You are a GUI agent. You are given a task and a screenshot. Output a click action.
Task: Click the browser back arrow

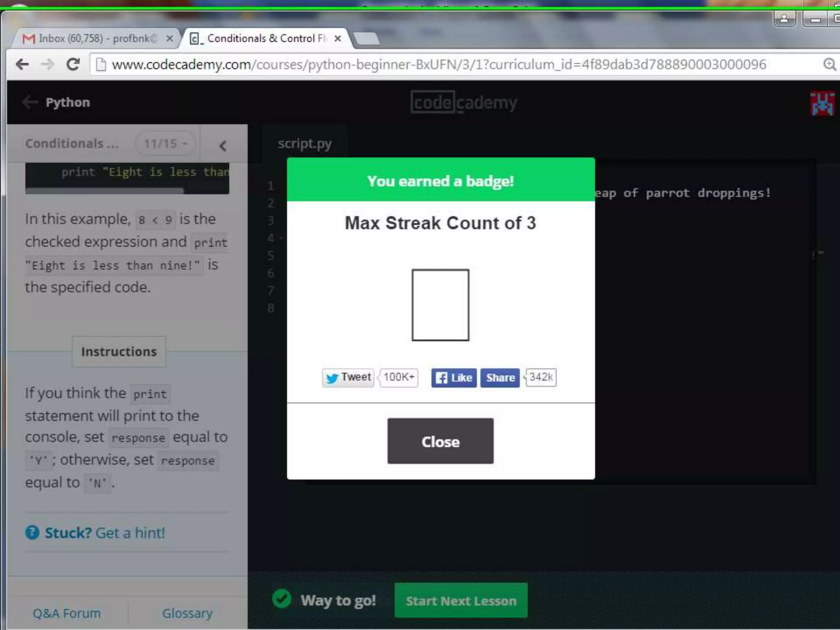22,64
